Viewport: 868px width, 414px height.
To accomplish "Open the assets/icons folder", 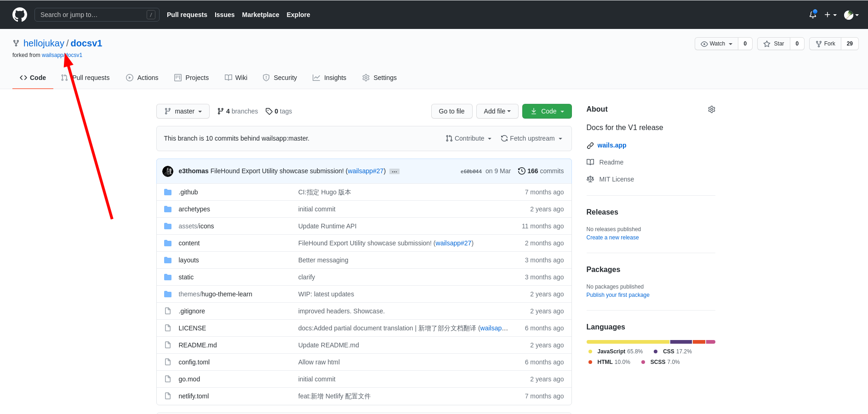I will [196, 226].
